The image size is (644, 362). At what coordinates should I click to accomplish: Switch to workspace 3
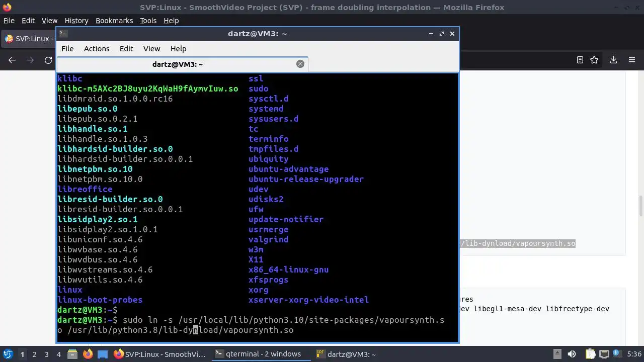(x=47, y=354)
